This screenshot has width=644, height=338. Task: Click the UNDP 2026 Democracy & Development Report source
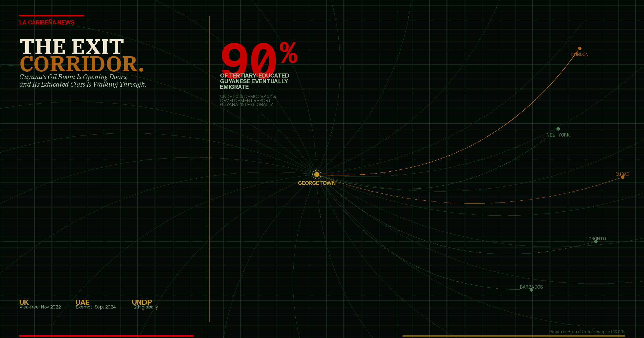(x=248, y=101)
